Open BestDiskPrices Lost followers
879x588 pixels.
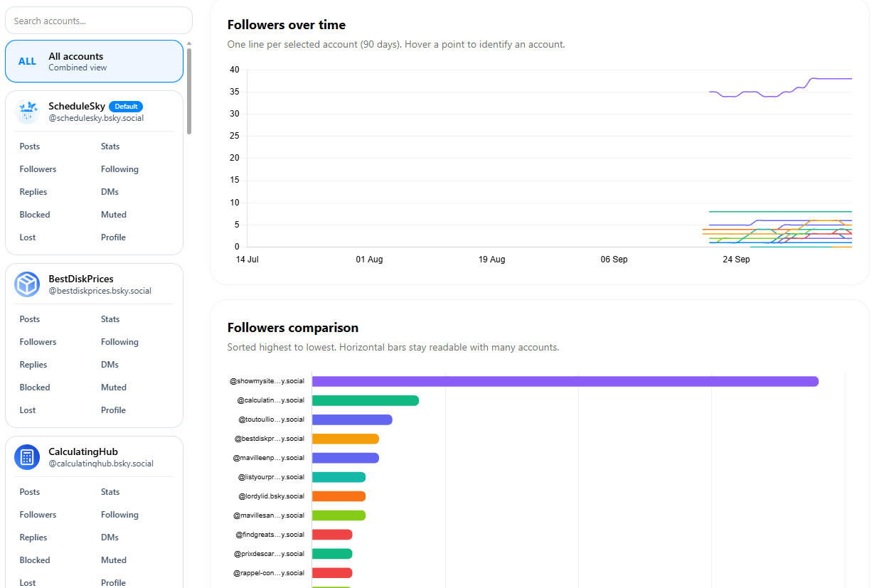tap(28, 410)
